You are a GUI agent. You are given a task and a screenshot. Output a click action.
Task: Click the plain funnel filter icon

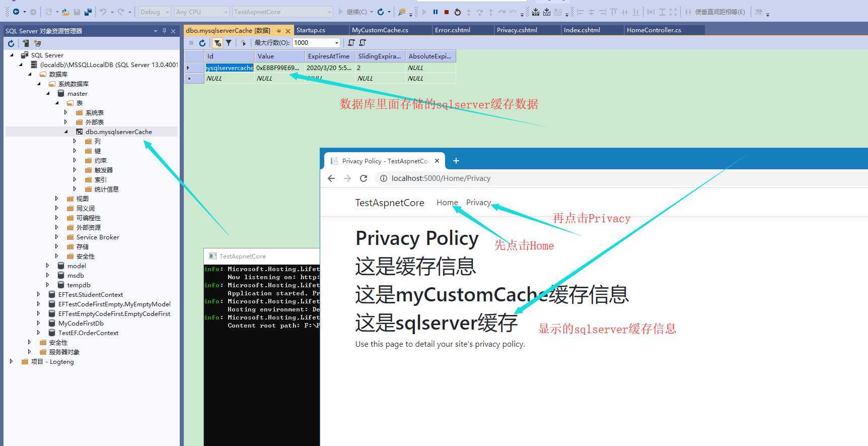229,43
